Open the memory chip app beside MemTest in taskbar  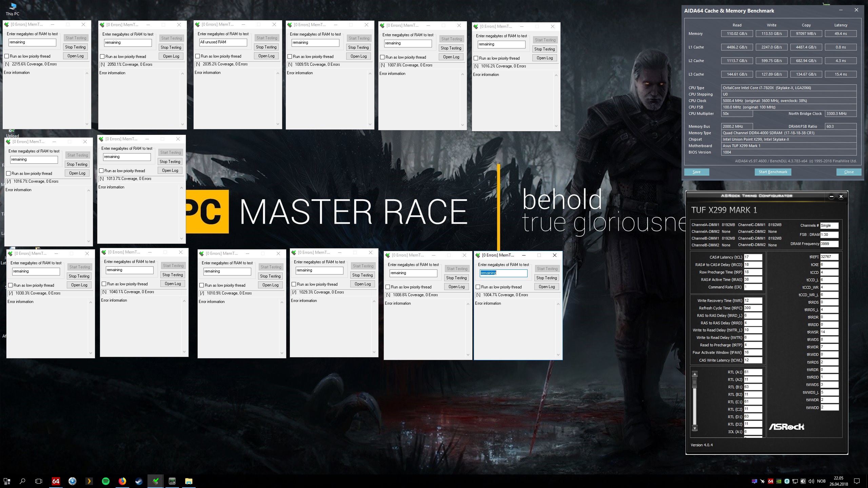172,481
